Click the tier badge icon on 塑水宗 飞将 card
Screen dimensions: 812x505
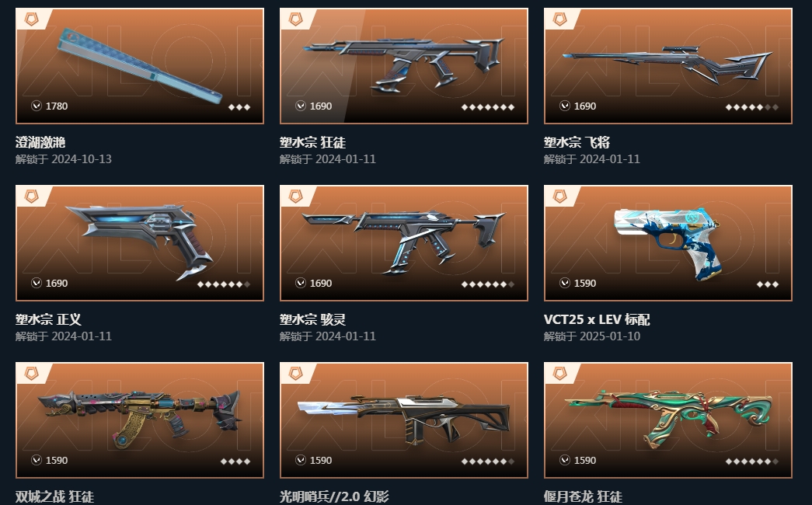click(560, 19)
